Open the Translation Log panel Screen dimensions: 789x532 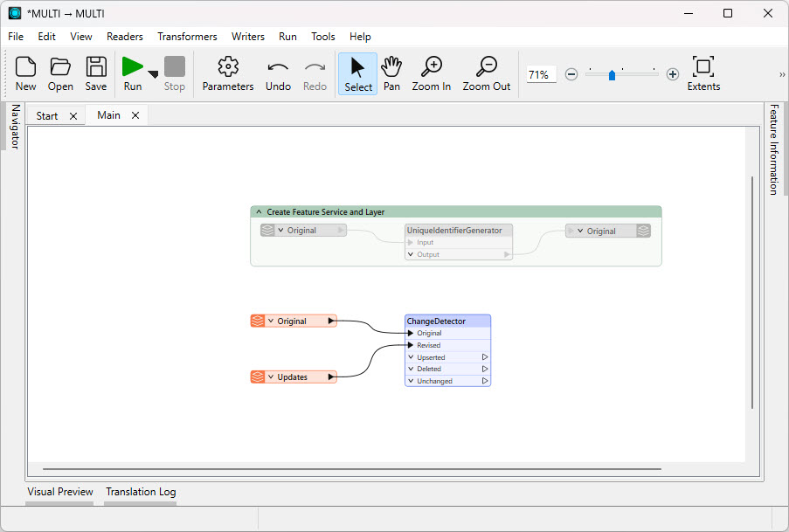(x=141, y=492)
